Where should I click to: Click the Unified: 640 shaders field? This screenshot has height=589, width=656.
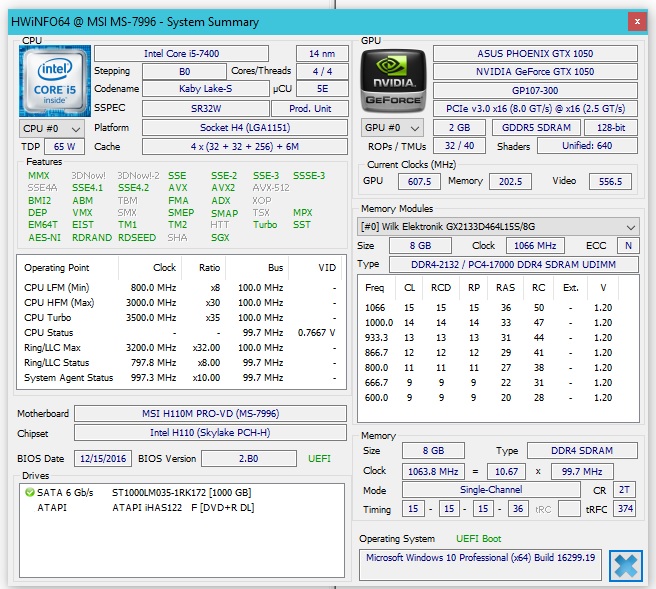(587, 146)
